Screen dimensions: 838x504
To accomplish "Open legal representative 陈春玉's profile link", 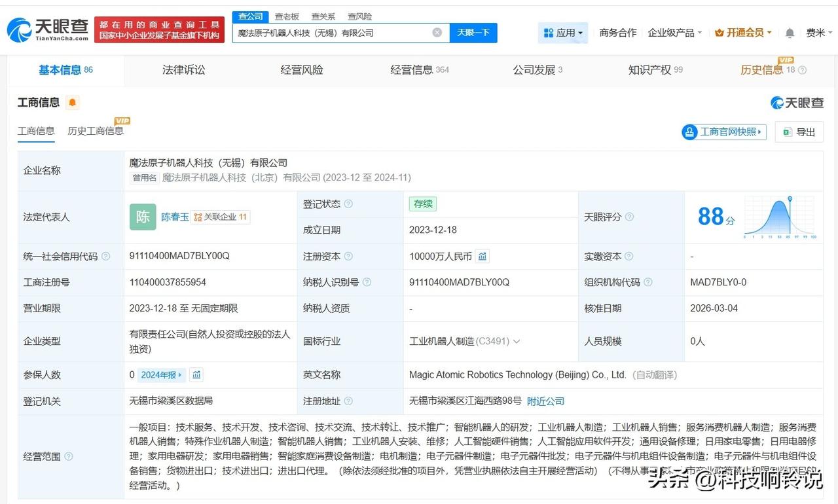I will [175, 217].
